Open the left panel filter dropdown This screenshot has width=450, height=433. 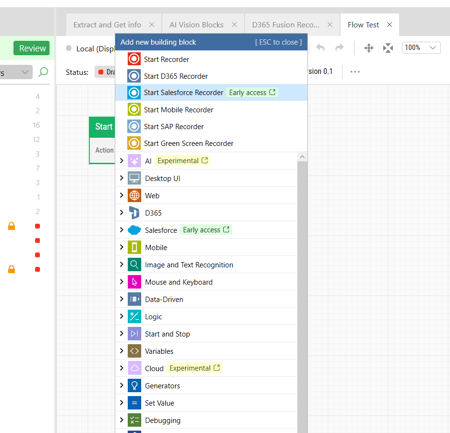(x=16, y=72)
